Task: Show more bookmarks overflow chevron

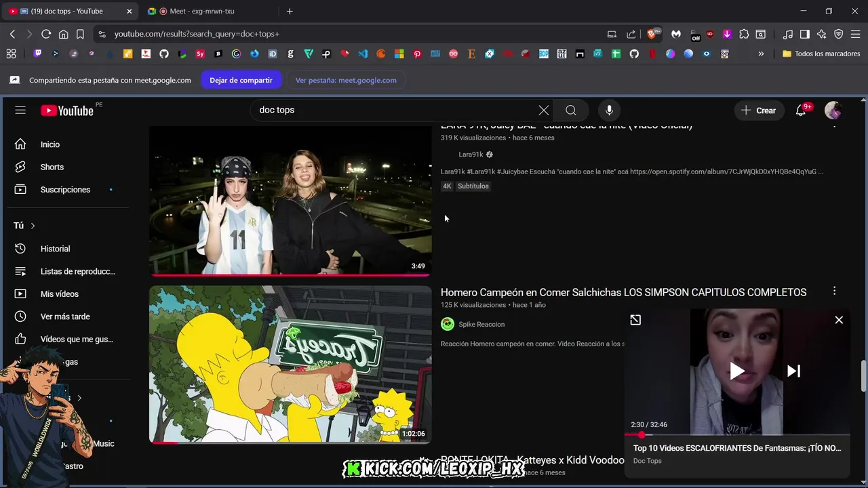Action: pyautogui.click(x=761, y=54)
